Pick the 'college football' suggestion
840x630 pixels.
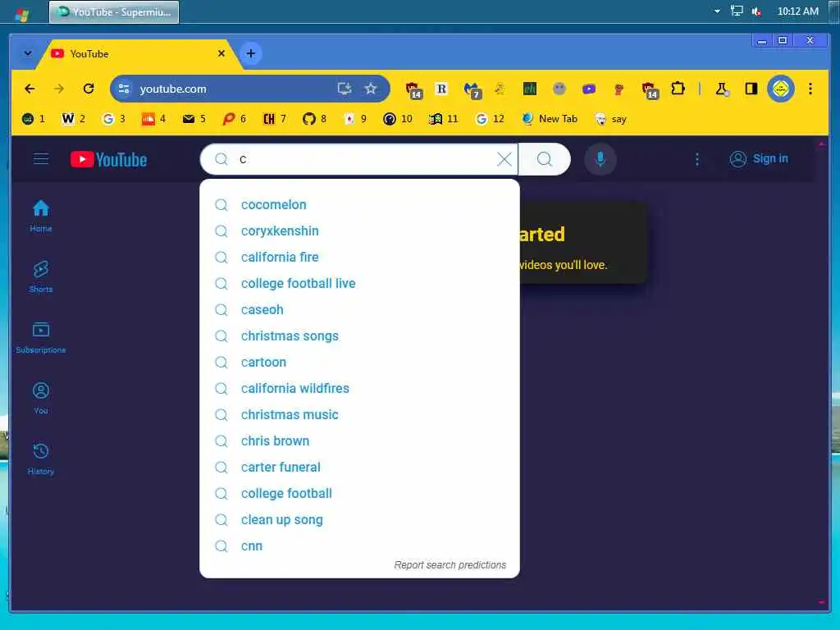pos(359,493)
